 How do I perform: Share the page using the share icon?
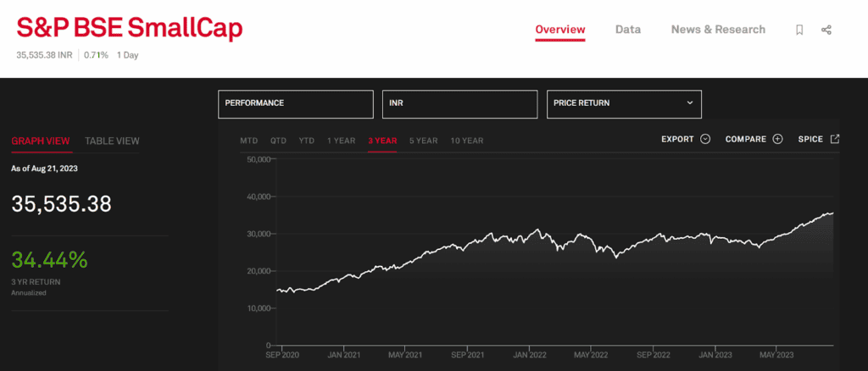tap(826, 30)
